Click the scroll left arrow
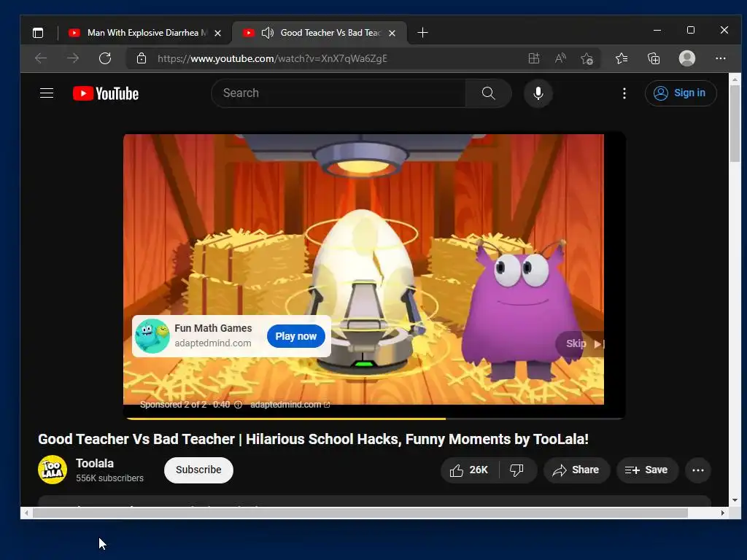This screenshot has height=560, width=747. pos(26,513)
